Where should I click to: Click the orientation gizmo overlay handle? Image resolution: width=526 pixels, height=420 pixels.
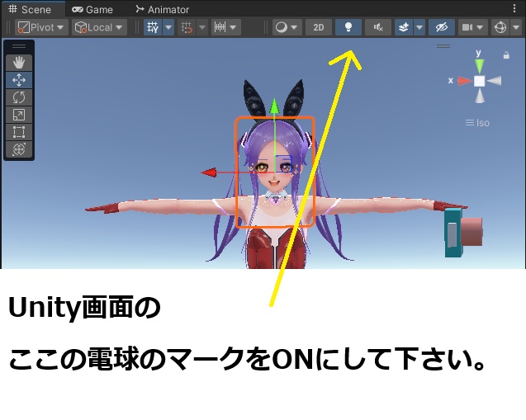pos(443,46)
